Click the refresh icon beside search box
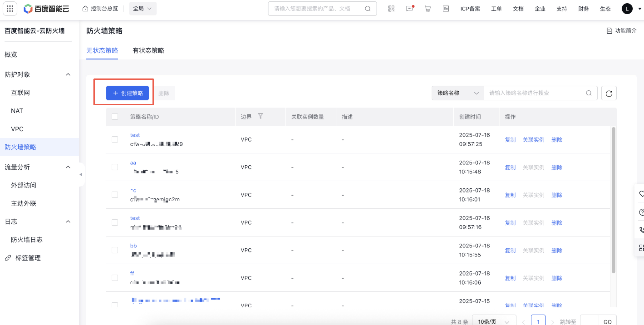Screen dimensions: 644x325 pyautogui.click(x=609, y=93)
